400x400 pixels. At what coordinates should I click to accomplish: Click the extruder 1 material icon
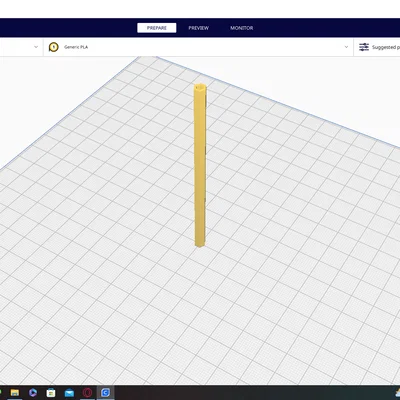[x=54, y=47]
